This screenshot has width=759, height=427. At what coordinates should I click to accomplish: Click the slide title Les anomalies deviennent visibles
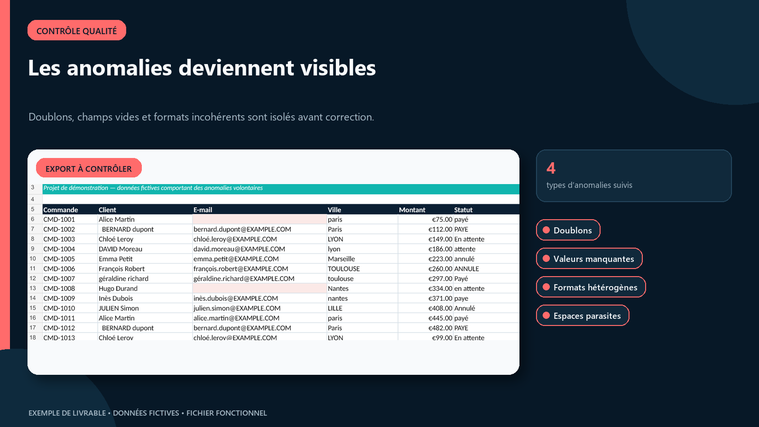(202, 67)
